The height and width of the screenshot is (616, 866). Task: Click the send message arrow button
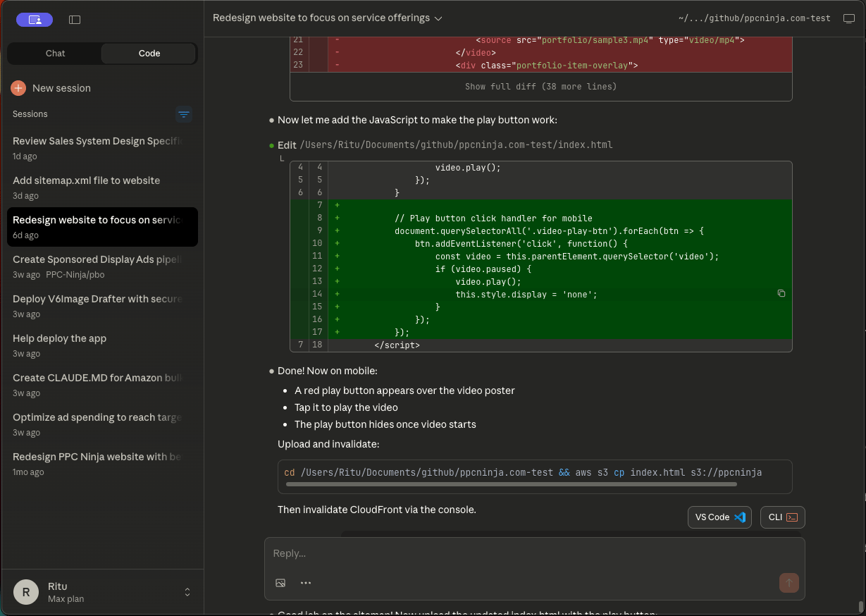(x=788, y=583)
